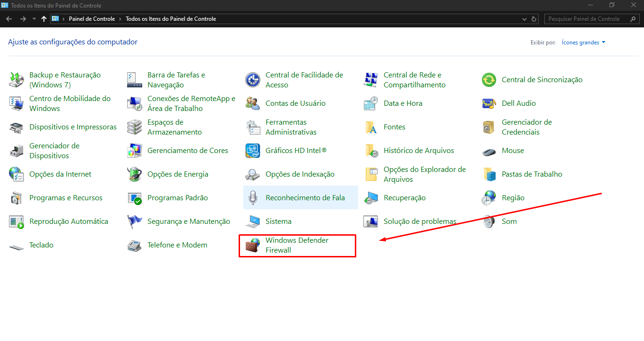Click Todos os Itens breadcrumb
Viewport: 644px width, 341px height.
171,19
